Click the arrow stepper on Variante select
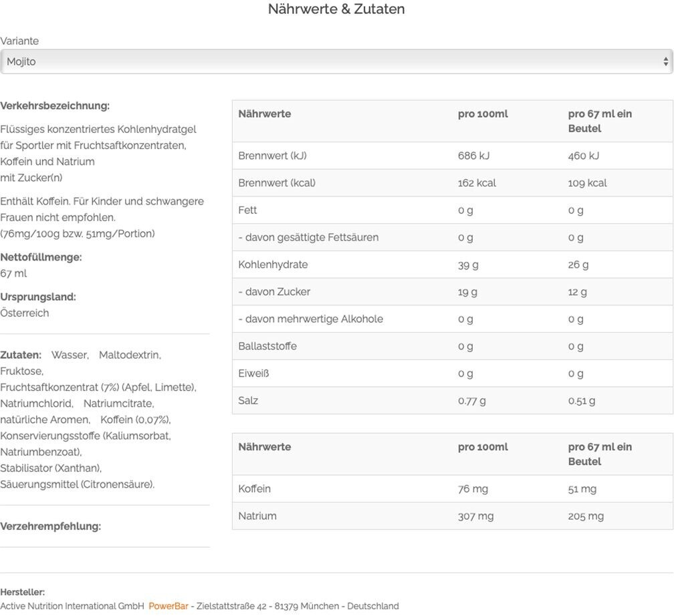Image resolution: width=674 pixels, height=616 pixels. coord(665,61)
